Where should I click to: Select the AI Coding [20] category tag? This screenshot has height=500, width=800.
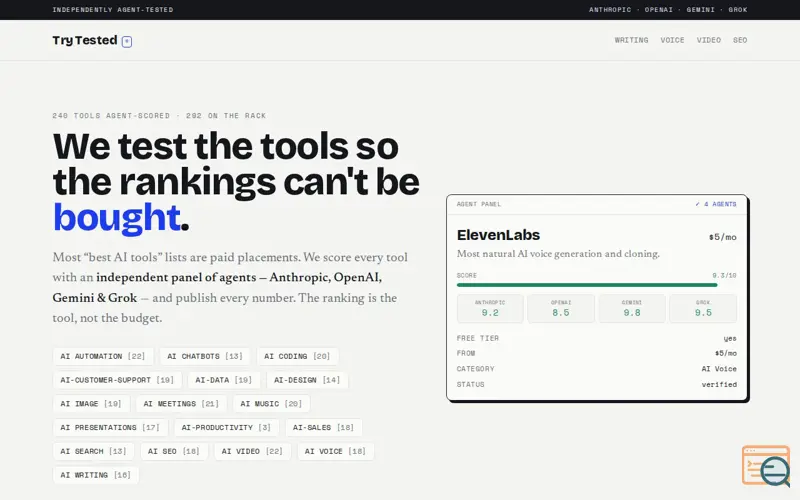click(x=297, y=356)
